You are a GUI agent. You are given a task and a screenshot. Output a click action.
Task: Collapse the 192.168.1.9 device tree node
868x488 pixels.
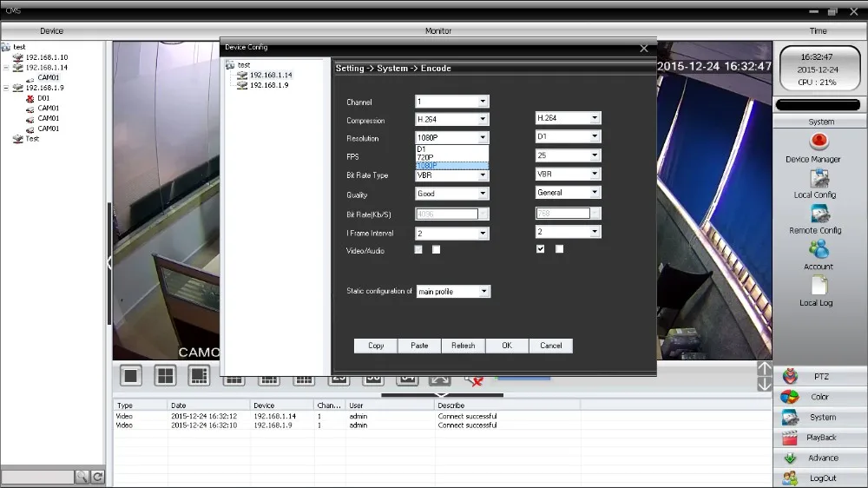6,88
